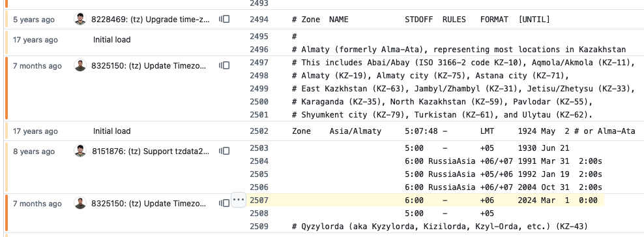Click 'Zone Asia/Almaty 5:07:48' code line
The width and height of the screenshot is (644, 237).
[463, 131]
